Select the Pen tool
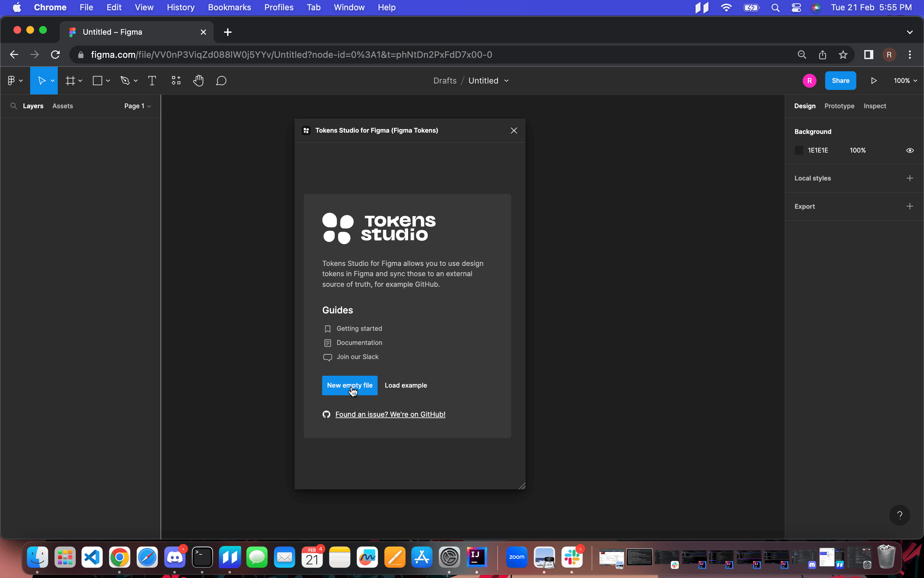This screenshot has width=924, height=578. 125,81
